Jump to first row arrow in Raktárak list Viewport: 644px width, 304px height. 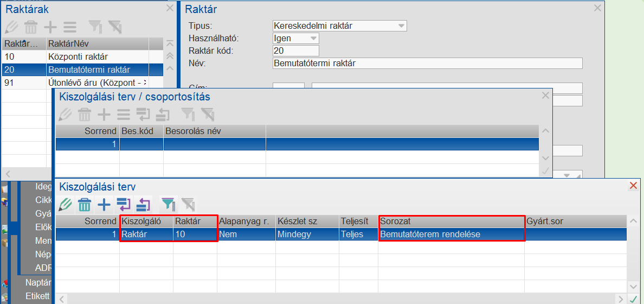point(170,43)
